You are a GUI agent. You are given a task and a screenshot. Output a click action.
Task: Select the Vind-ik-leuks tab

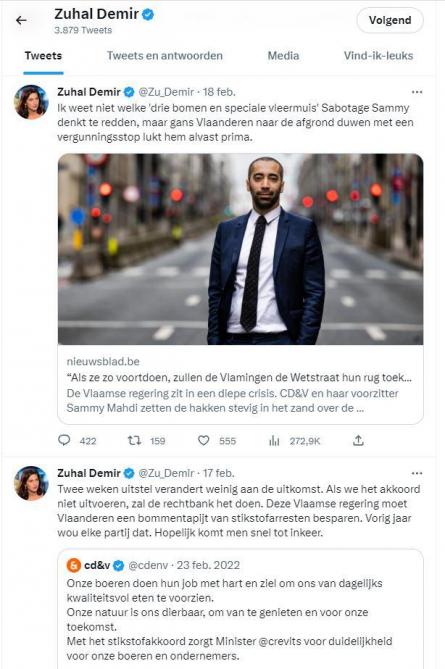378,56
